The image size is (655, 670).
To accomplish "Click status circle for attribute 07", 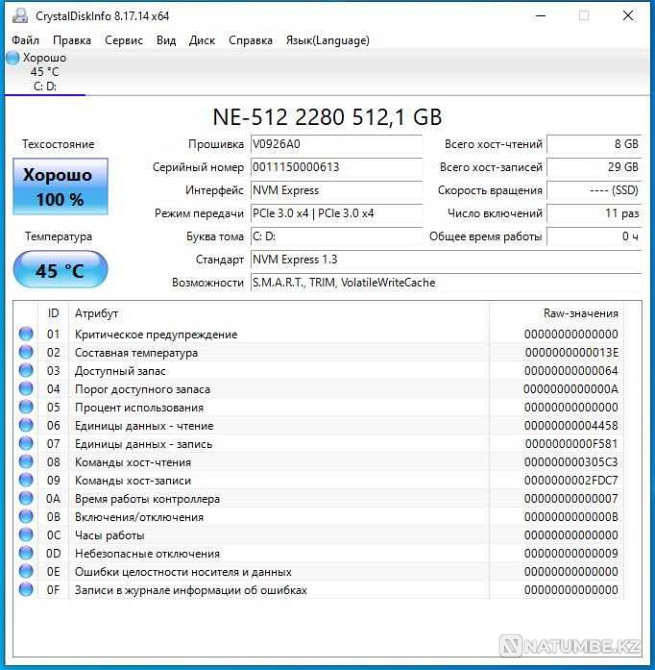I will point(26,444).
